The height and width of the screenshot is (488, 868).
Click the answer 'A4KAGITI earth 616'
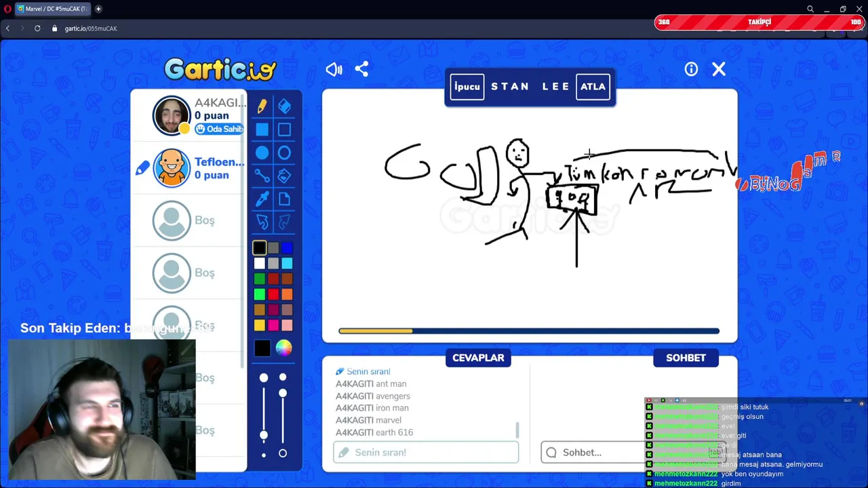(x=374, y=432)
